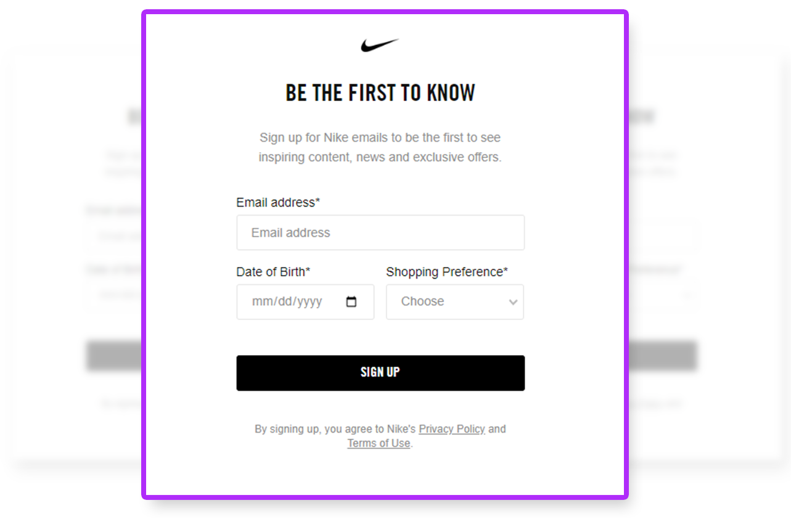Open Nike's Privacy Policy link

[452, 429]
